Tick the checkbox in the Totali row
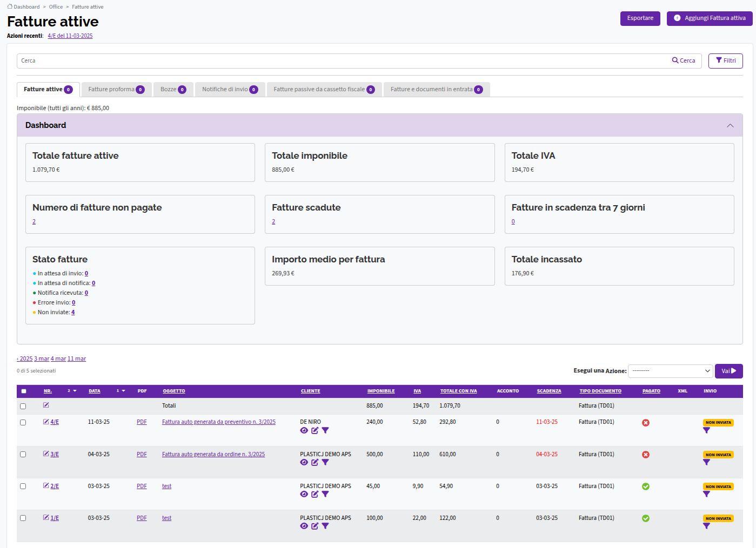The height and width of the screenshot is (548, 756). pyautogui.click(x=23, y=406)
